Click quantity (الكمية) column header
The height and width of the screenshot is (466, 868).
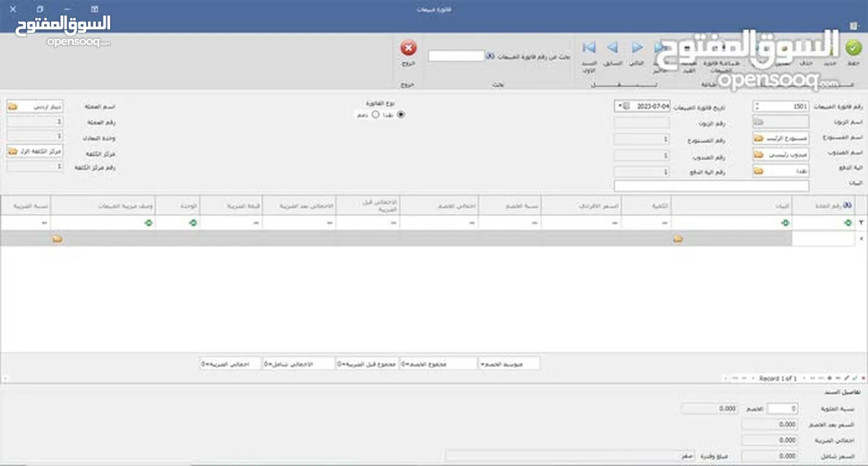[646, 205]
